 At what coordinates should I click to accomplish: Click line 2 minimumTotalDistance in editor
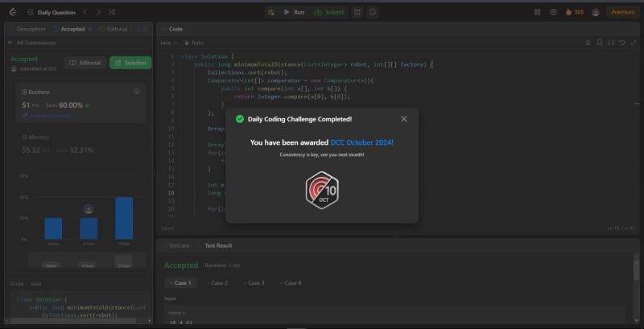[x=267, y=64]
